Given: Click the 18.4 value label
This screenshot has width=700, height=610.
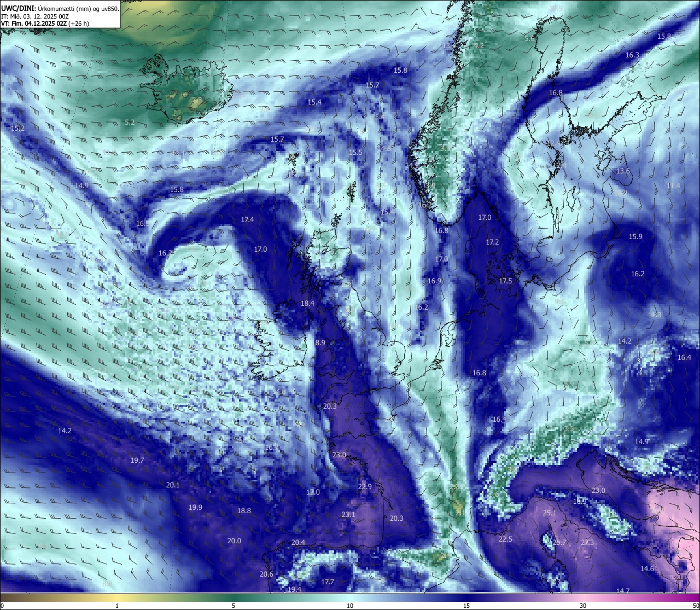Looking at the screenshot, I should point(307,304).
